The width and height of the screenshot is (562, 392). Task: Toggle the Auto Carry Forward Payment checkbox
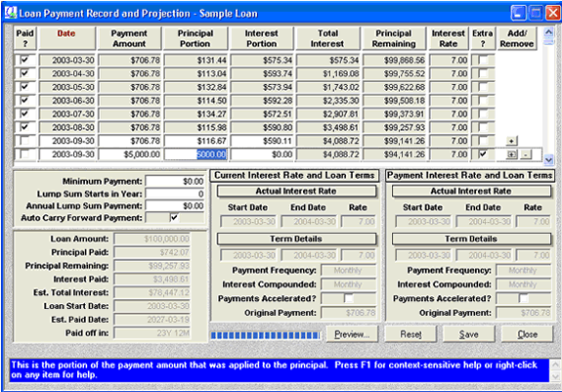tap(174, 217)
